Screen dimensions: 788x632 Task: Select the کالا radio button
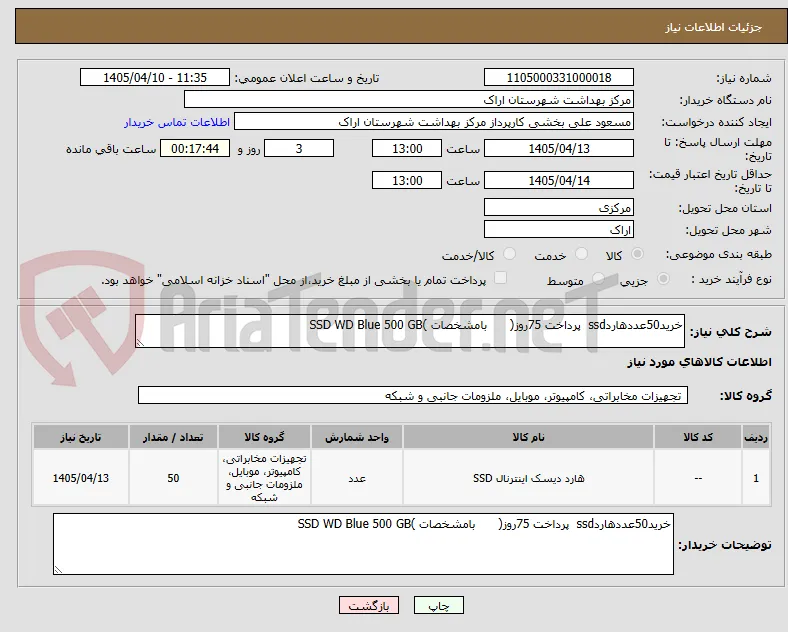point(637,254)
